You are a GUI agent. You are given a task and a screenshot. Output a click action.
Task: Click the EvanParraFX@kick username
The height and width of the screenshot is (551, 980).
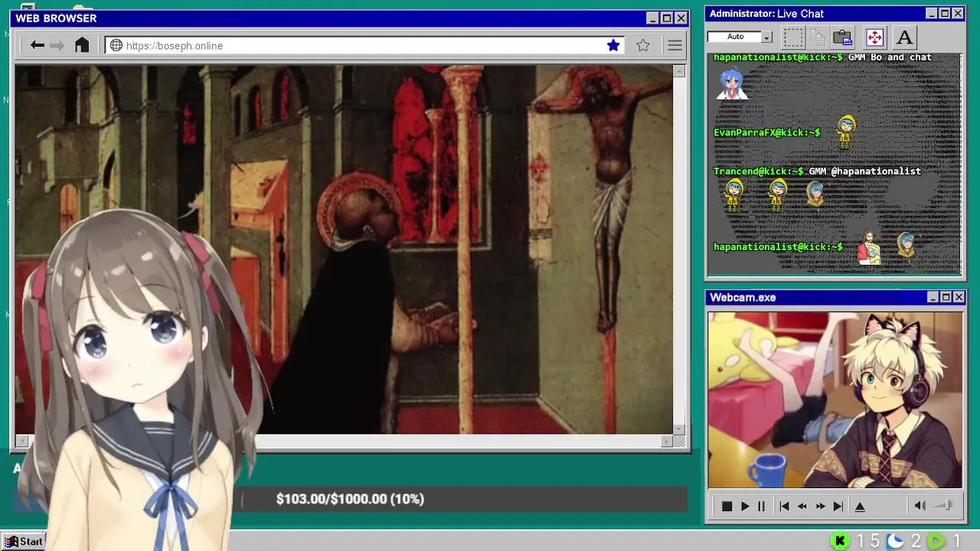pos(767,132)
